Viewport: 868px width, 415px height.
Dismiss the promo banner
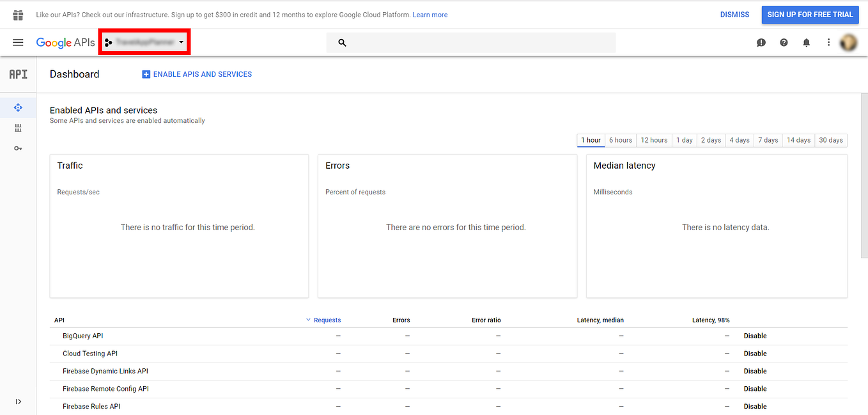point(734,15)
